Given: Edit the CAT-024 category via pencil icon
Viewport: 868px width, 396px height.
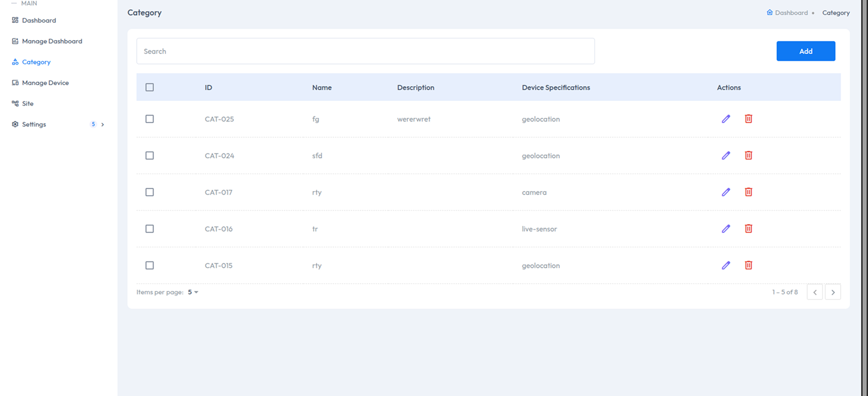Looking at the screenshot, I should point(726,156).
